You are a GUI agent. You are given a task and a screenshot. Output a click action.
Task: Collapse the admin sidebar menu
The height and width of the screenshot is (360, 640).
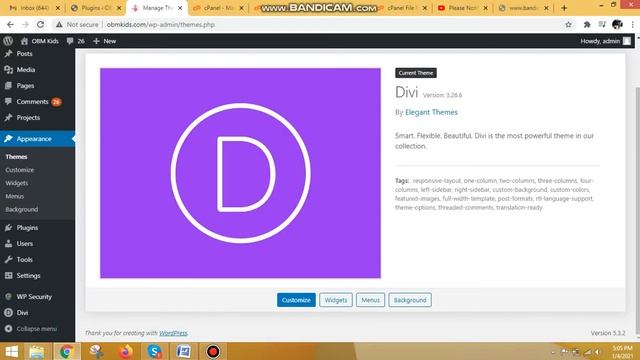point(37,329)
